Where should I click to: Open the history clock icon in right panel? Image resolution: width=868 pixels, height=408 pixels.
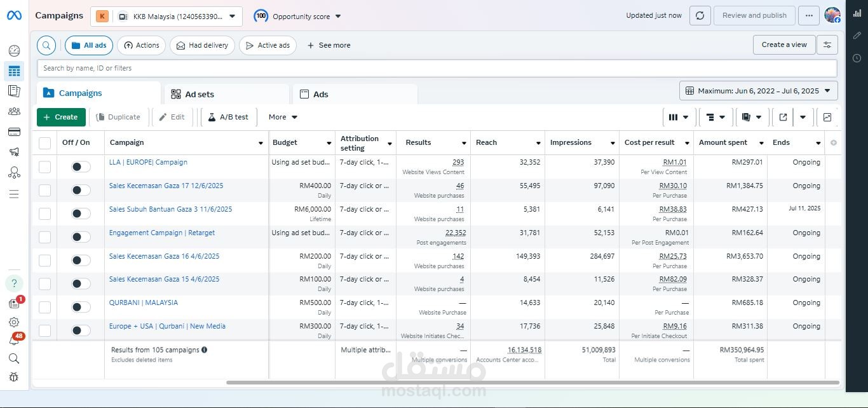coord(857,58)
